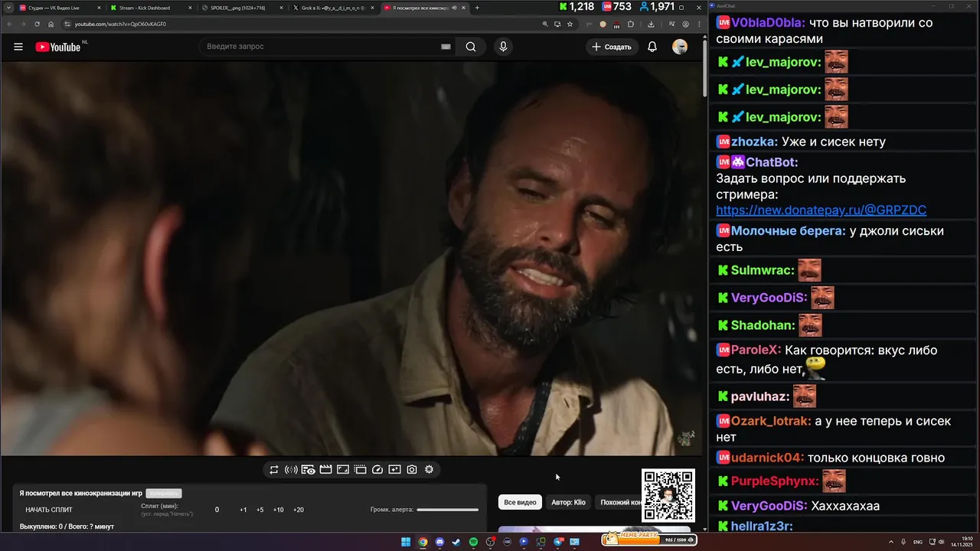The image size is (980, 551).
Task: Click username Ozark_lotrak in chat
Action: [x=771, y=421]
